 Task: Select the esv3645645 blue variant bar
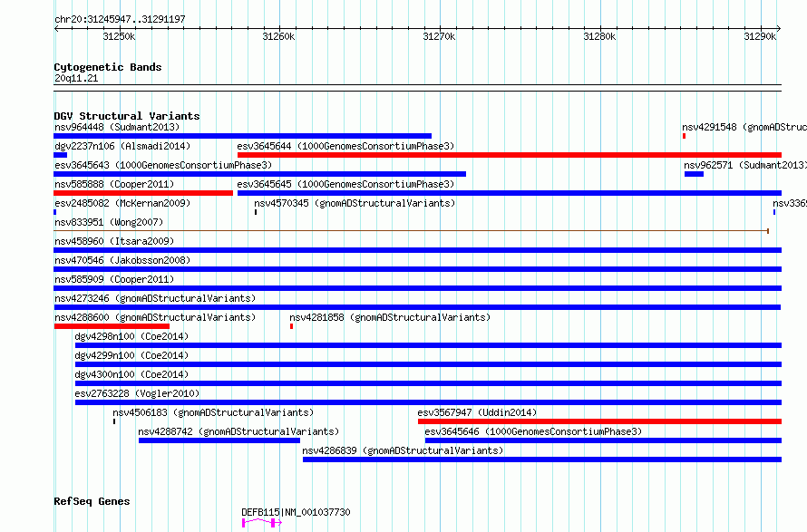click(510, 193)
